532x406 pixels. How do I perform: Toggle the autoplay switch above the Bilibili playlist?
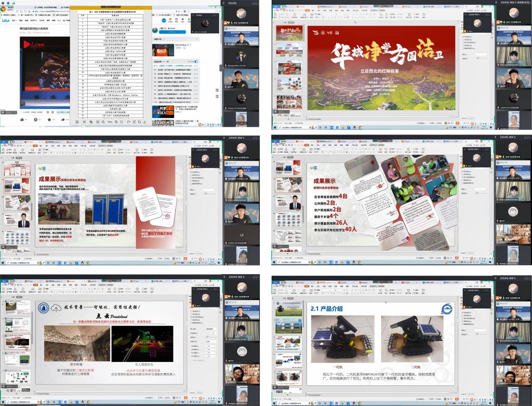tap(196, 62)
